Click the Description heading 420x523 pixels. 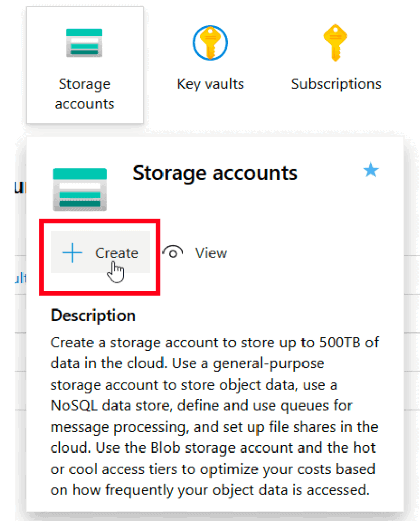[x=93, y=315]
